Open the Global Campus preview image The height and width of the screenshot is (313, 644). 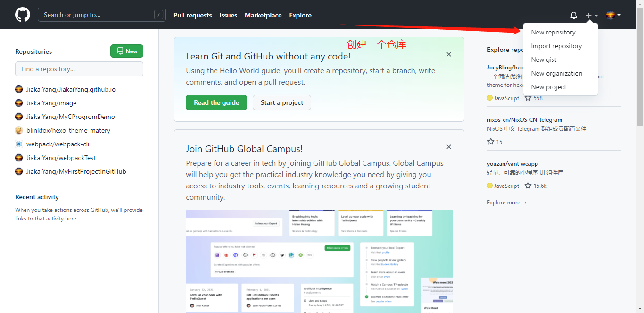pyautogui.click(x=319, y=261)
